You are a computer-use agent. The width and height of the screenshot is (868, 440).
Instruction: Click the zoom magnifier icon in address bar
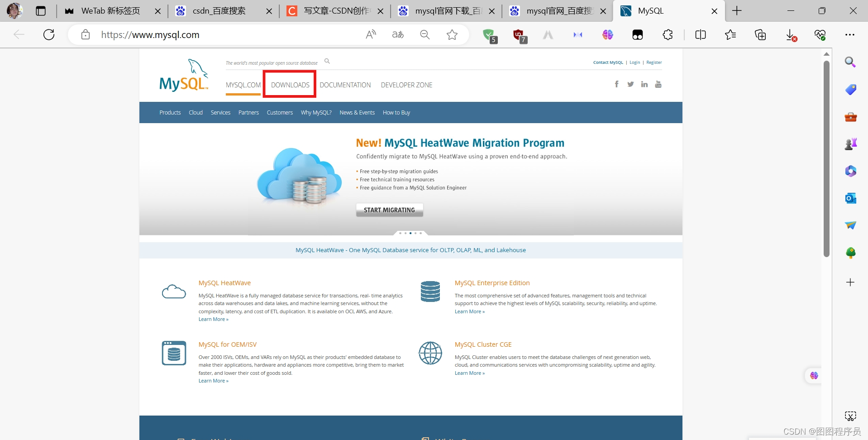[x=425, y=34]
